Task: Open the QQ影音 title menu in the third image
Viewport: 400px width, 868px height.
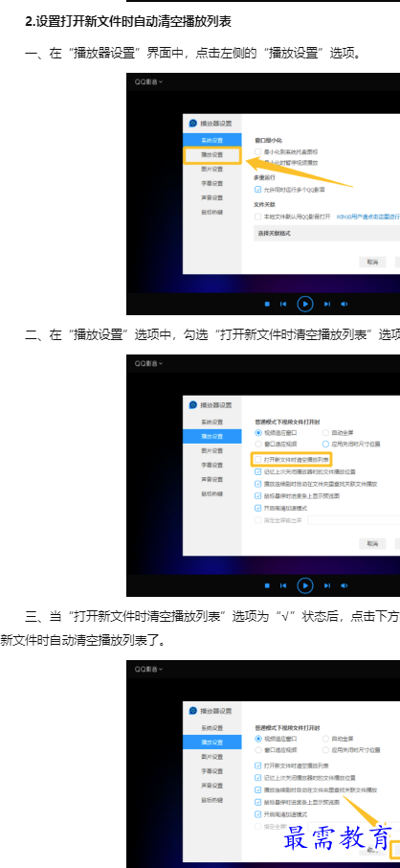Action: [148, 670]
